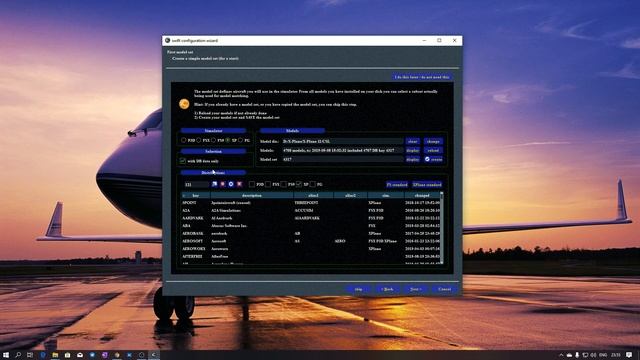Open Task View on the taskbar

tap(30, 355)
